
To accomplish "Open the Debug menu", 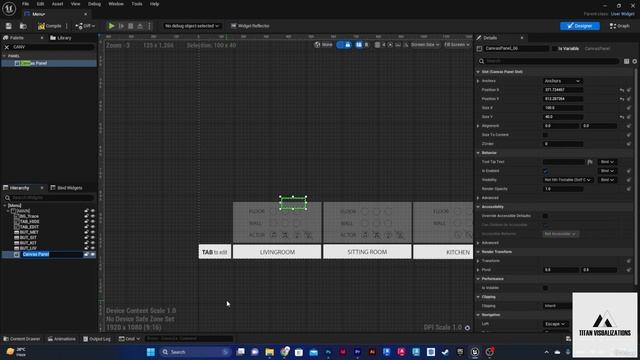I will pos(94,4).
